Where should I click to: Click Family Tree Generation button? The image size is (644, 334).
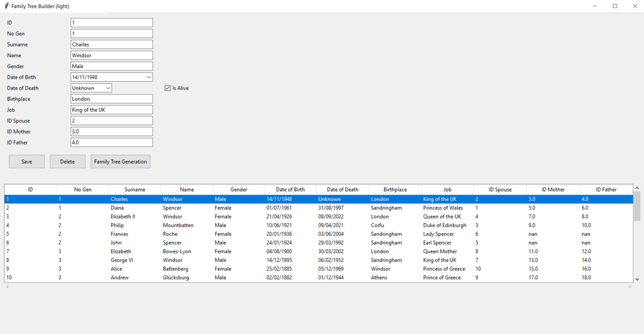[x=120, y=162]
